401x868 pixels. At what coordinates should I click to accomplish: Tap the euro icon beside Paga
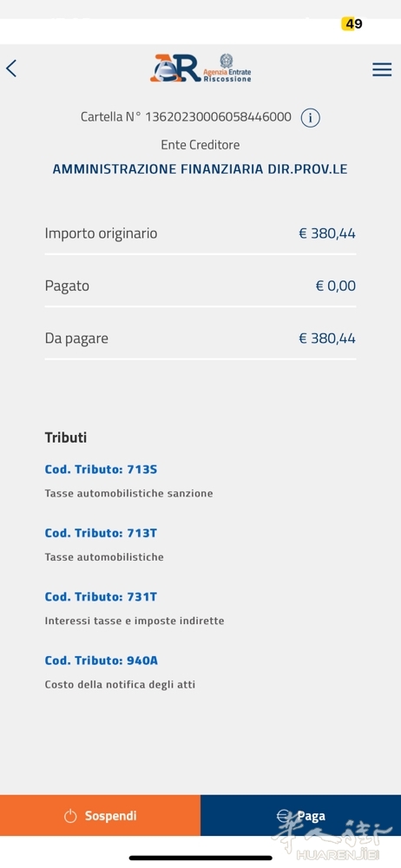click(284, 816)
